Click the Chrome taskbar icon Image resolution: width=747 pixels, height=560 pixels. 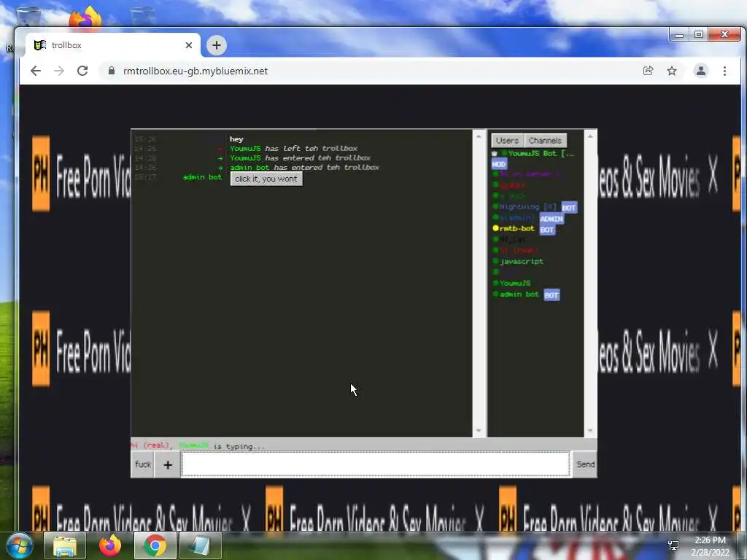(155, 546)
